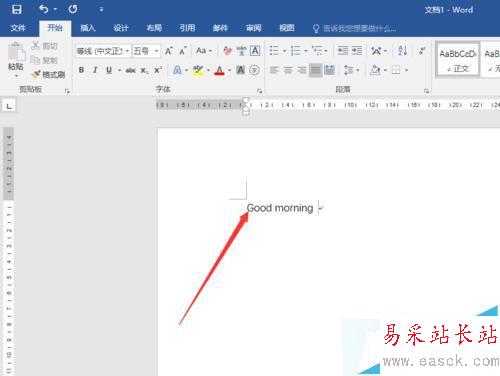Decrease font size with the shrink font icon
This screenshot has height=376, width=500.
183,51
